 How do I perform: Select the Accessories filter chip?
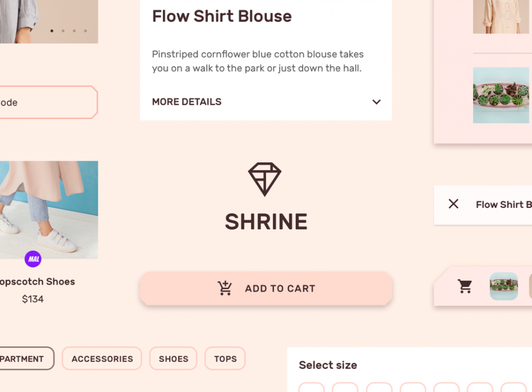click(102, 358)
